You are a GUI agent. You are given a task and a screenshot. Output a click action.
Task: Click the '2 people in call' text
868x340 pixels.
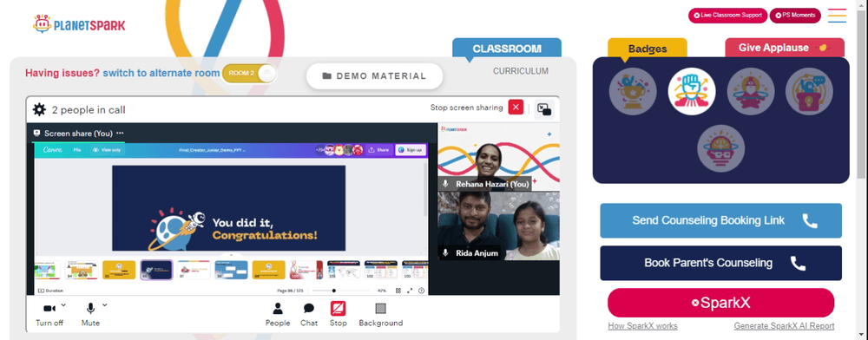coord(89,110)
